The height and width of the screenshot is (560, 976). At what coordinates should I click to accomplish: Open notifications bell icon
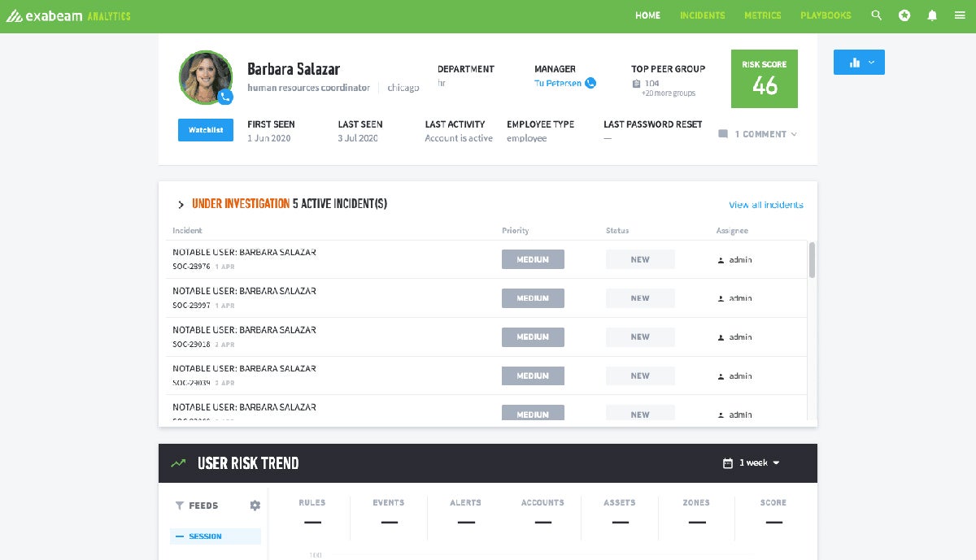(932, 15)
